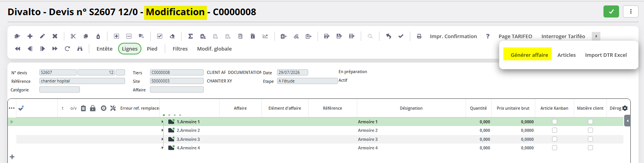The image size is (644, 163).
Task: Expand the 4.Armoire 4 tree row
Action: point(162,148)
